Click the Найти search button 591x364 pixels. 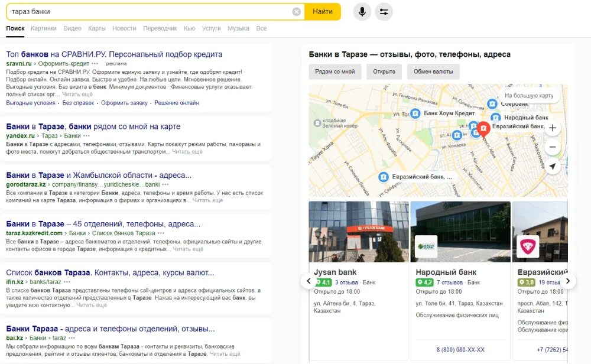[x=323, y=12]
